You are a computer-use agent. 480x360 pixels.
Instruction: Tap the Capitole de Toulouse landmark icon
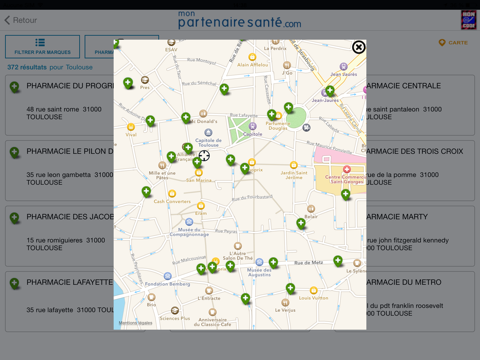[208, 133]
